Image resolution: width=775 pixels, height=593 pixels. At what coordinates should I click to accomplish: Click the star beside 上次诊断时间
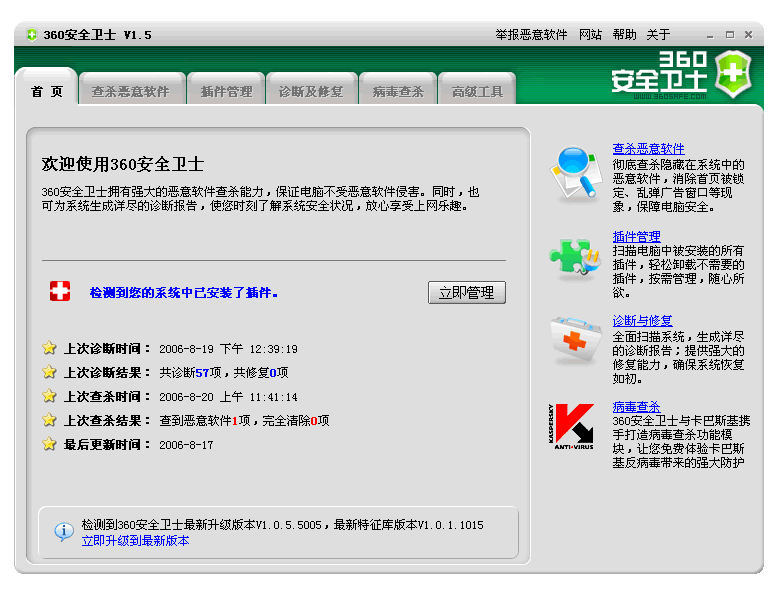pos(49,347)
